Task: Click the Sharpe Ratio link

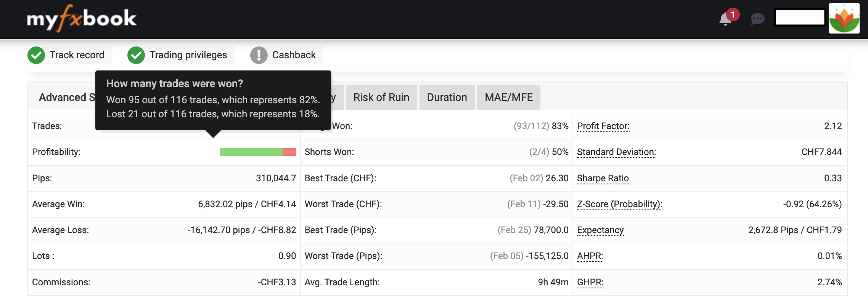Action: [603, 178]
